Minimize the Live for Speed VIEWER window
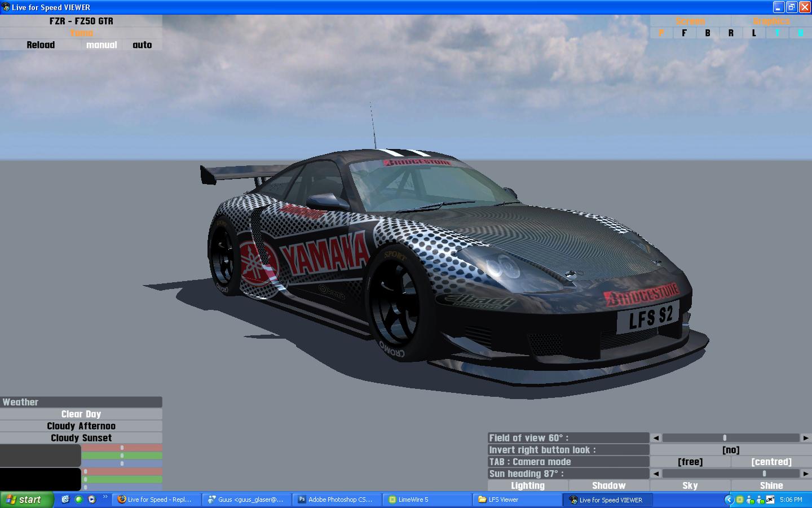812x508 pixels. point(779,7)
